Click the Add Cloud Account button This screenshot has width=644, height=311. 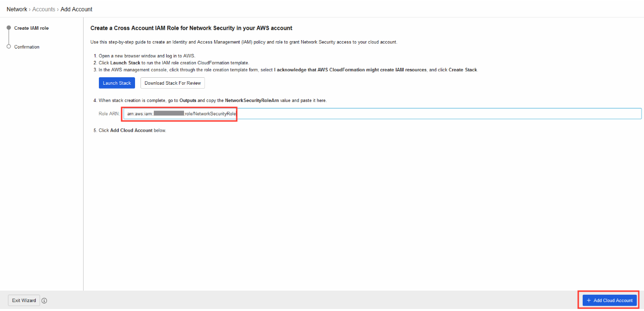pyautogui.click(x=609, y=301)
